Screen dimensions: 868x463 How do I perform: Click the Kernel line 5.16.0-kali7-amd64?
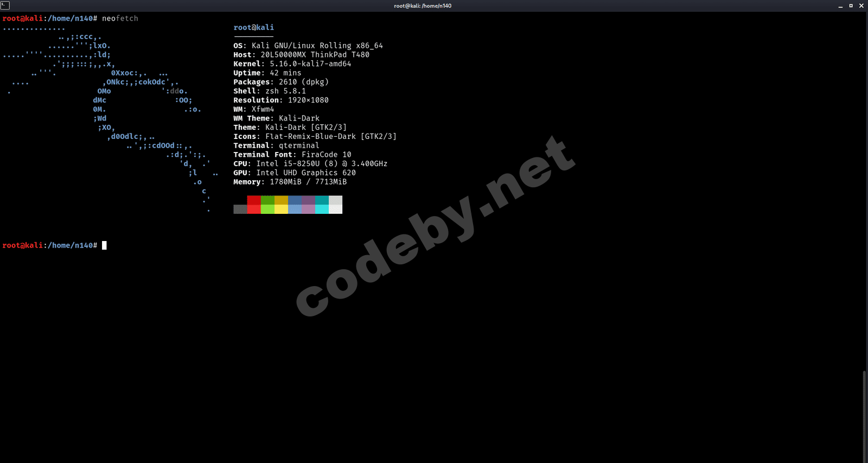pos(292,64)
